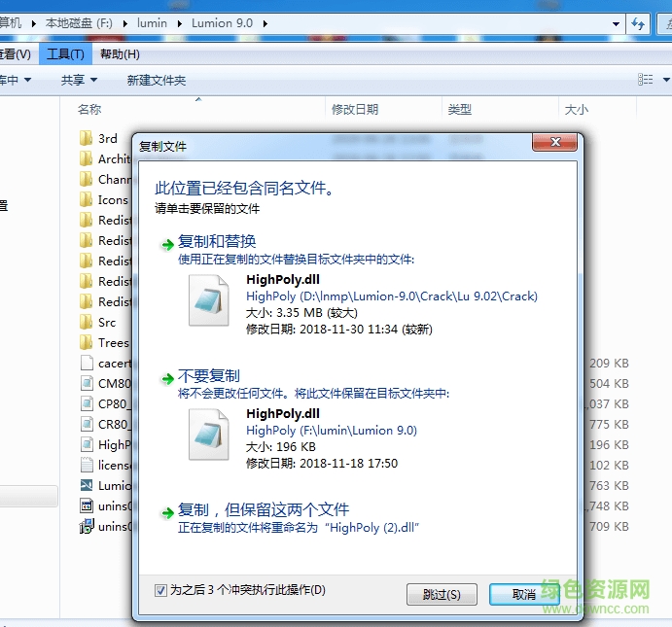This screenshot has height=627, width=672.
Task: Click the 504 KB size cell
Action: tap(609, 383)
